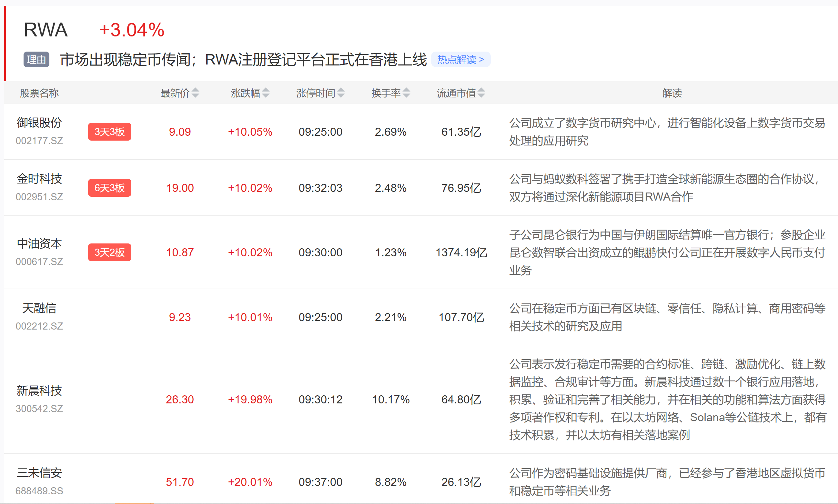Click market cap 61.35亿
The height and width of the screenshot is (504, 838).
pos(461,132)
